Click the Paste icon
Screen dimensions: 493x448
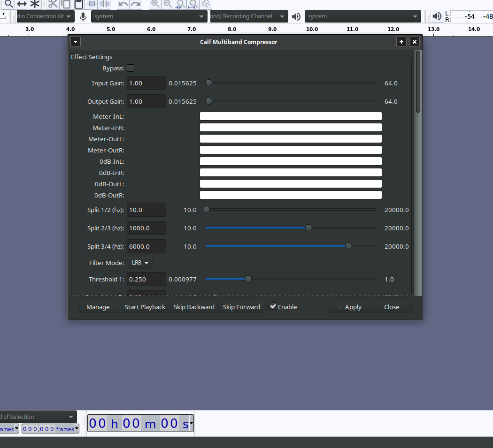click(x=78, y=4)
